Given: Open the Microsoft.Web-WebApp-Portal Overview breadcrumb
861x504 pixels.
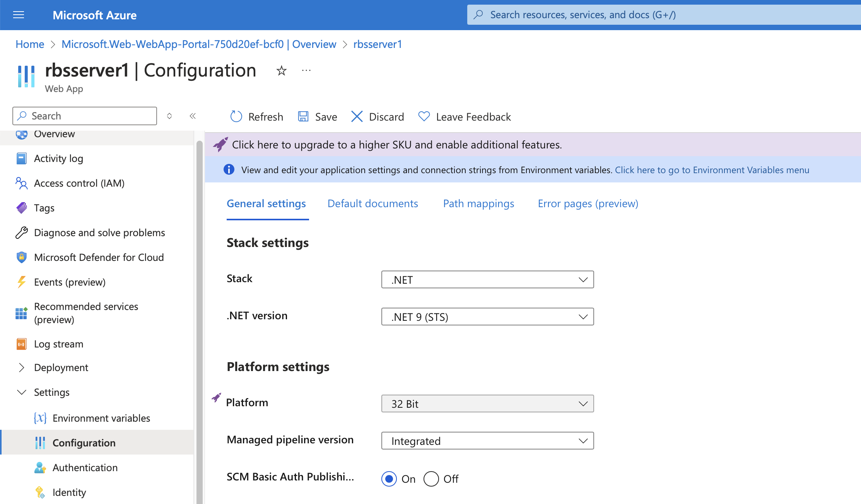Looking at the screenshot, I should (x=199, y=44).
